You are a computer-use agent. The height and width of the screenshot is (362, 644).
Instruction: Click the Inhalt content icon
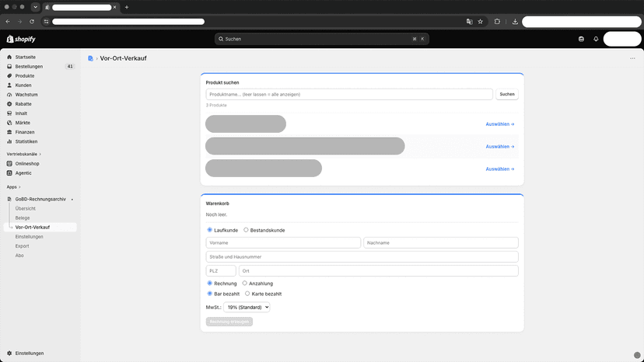(9, 113)
